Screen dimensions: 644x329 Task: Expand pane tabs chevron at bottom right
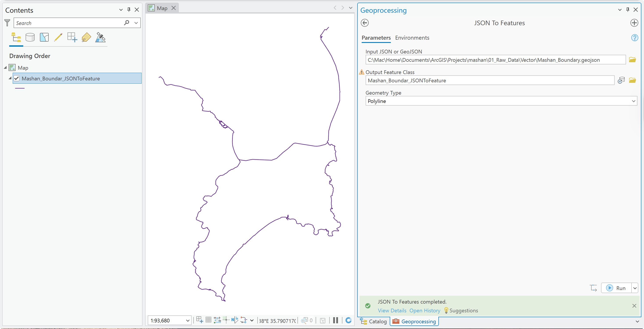pos(637,322)
